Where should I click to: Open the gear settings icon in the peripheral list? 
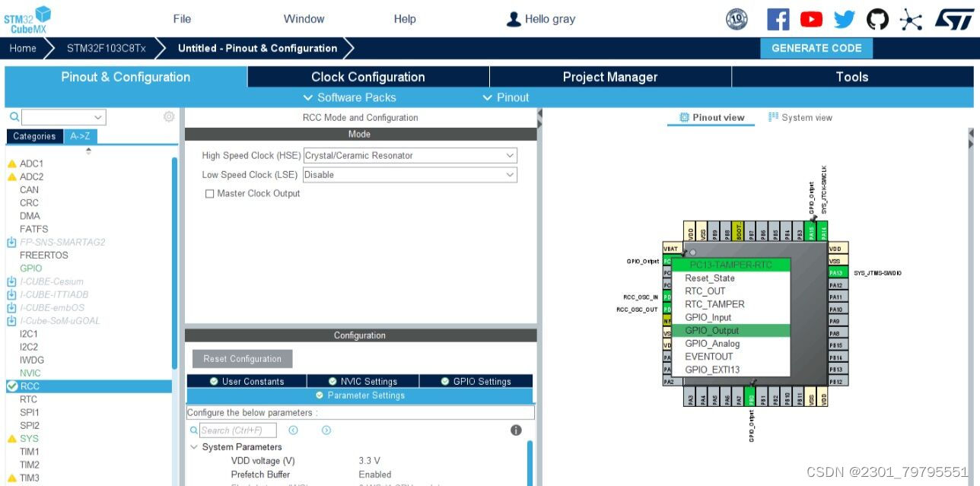(169, 116)
